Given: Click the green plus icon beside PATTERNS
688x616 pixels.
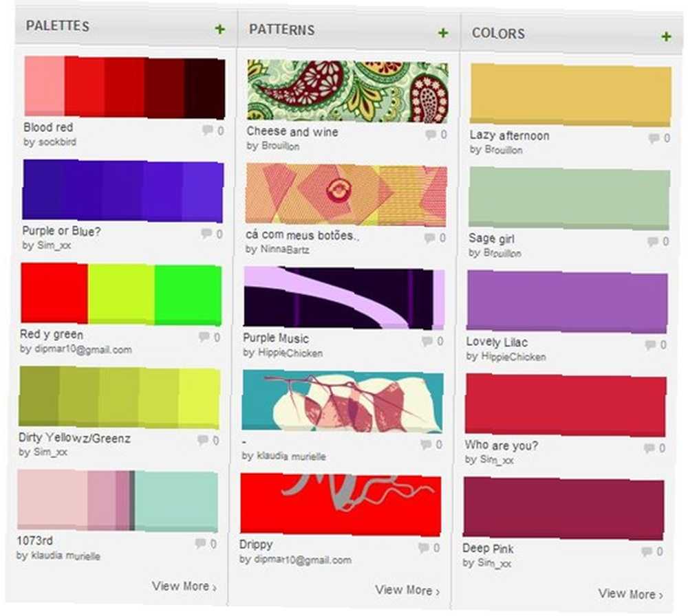Looking at the screenshot, I should [442, 33].
